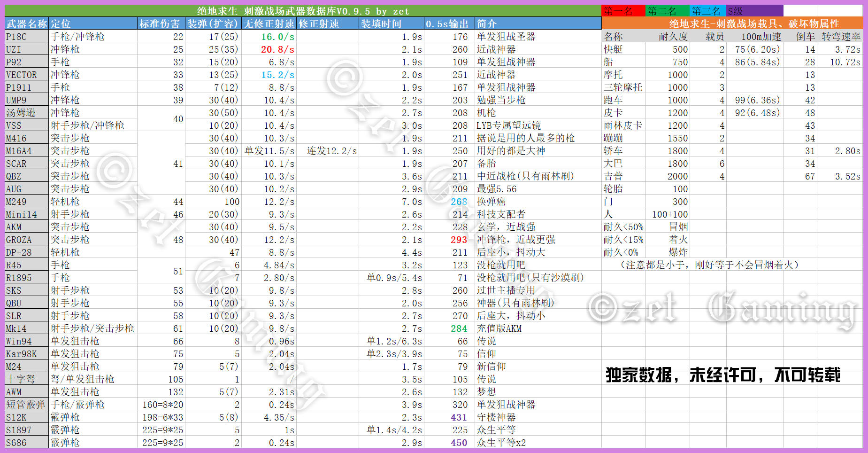
Task: Click the 吉普 vehicle name cell
Action: [623, 176]
